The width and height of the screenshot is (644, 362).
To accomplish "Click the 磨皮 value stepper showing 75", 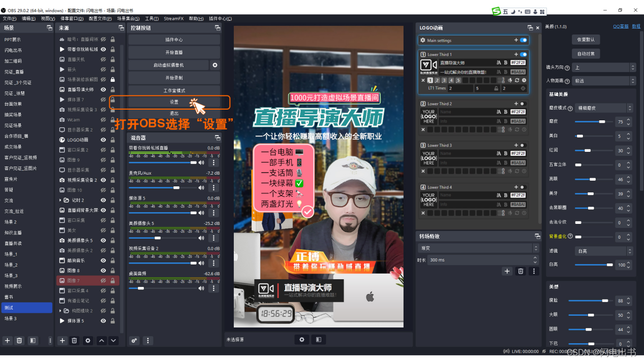I will [x=623, y=122].
